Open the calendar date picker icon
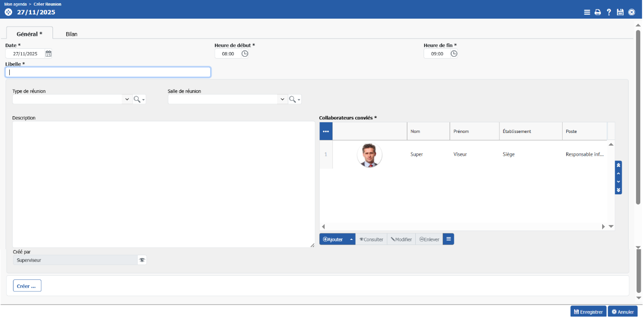This screenshot has width=644, height=318. [48, 54]
